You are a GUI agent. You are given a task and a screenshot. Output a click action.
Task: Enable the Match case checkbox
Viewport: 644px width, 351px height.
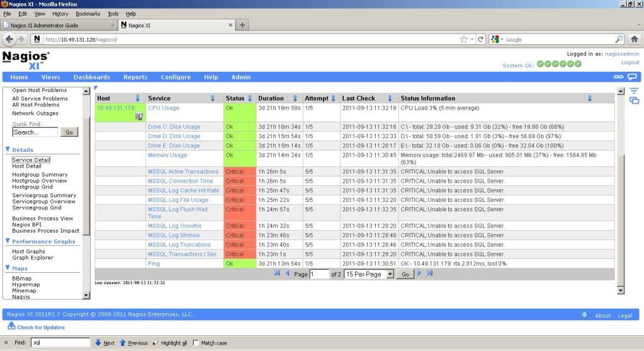click(196, 343)
